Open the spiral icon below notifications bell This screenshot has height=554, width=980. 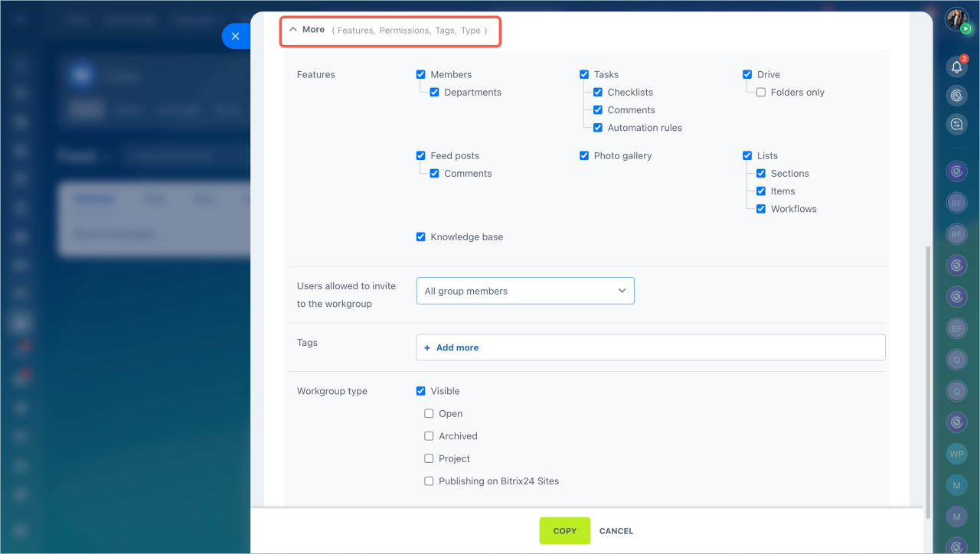click(956, 96)
